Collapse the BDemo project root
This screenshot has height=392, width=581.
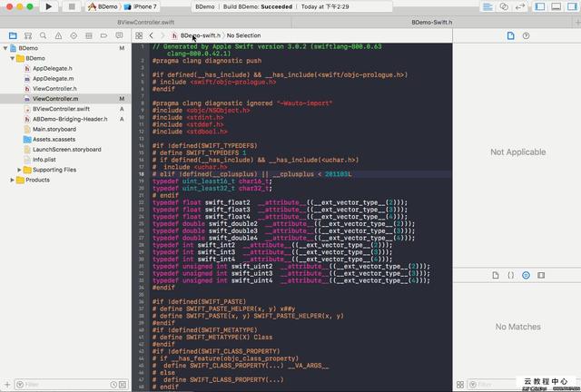point(5,48)
